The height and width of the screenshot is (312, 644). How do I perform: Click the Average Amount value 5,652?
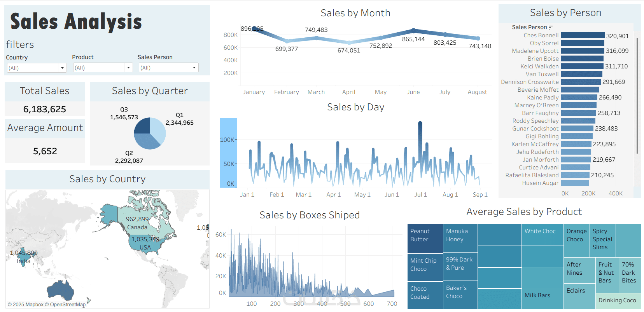(x=45, y=151)
